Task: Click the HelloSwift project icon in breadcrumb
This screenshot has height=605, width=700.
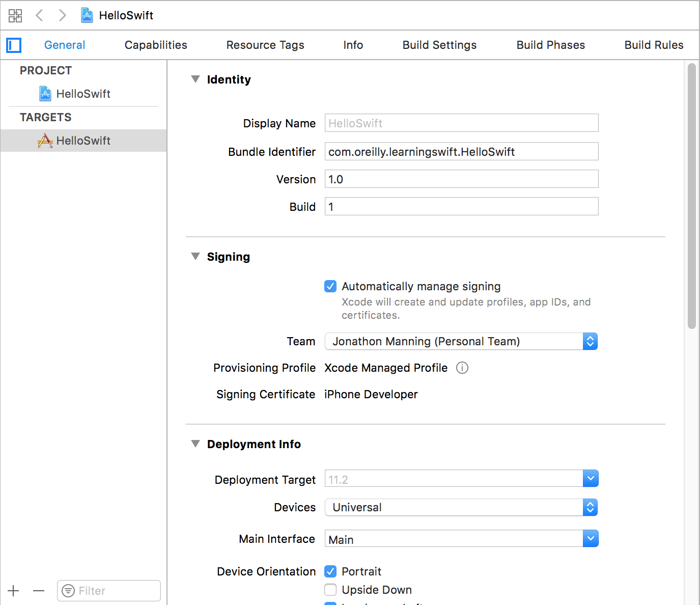Action: 87,15
